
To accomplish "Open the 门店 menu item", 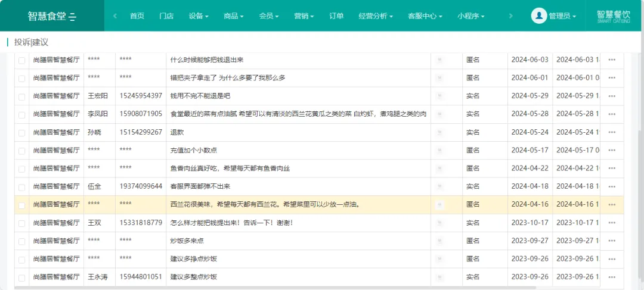I will 166,16.
